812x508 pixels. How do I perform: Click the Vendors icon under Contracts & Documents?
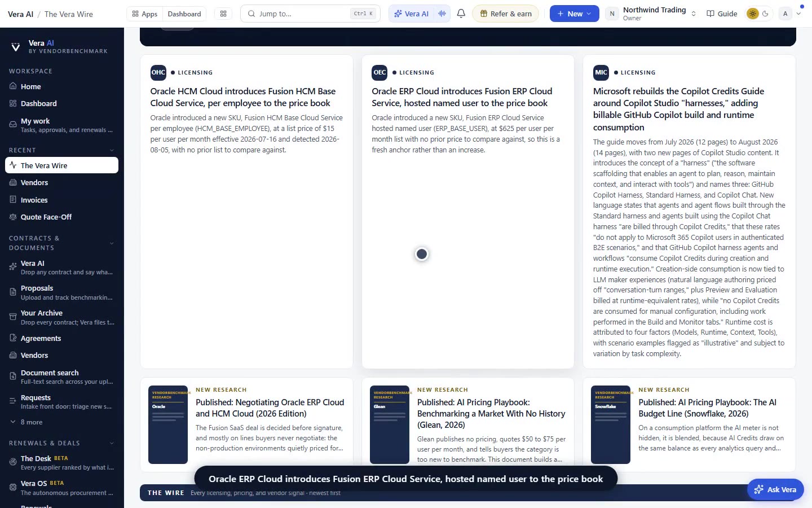click(x=13, y=355)
